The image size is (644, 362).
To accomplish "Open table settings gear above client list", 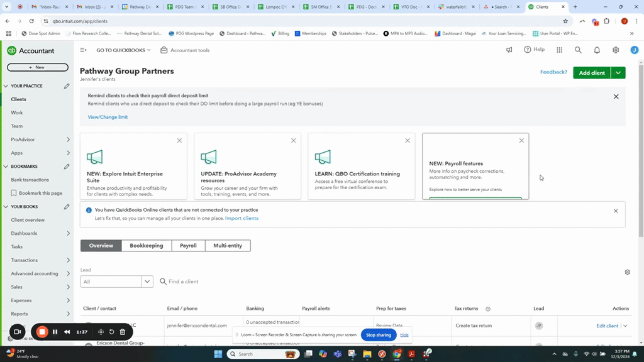I will (x=627, y=272).
